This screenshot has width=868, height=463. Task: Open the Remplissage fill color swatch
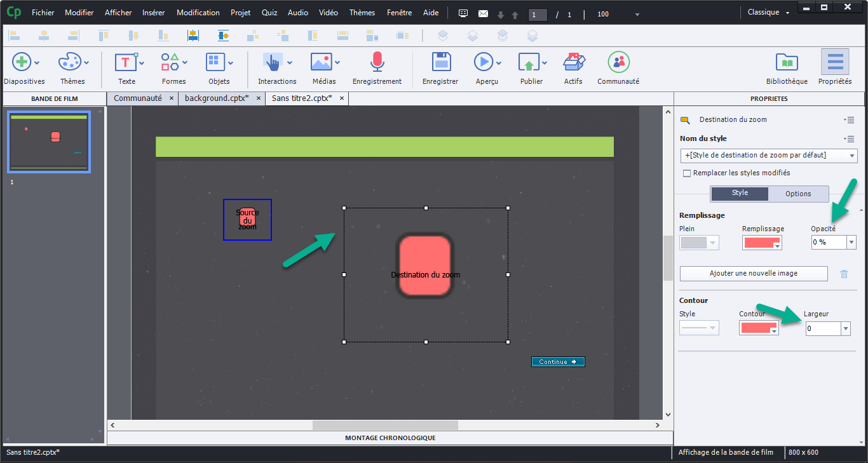[x=762, y=242]
